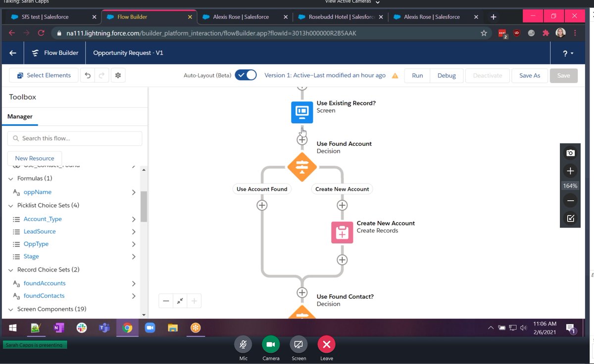This screenshot has width=594, height=364.
Task: Collapse Picklist Choice Sets (4) section
Action: [x=11, y=205]
